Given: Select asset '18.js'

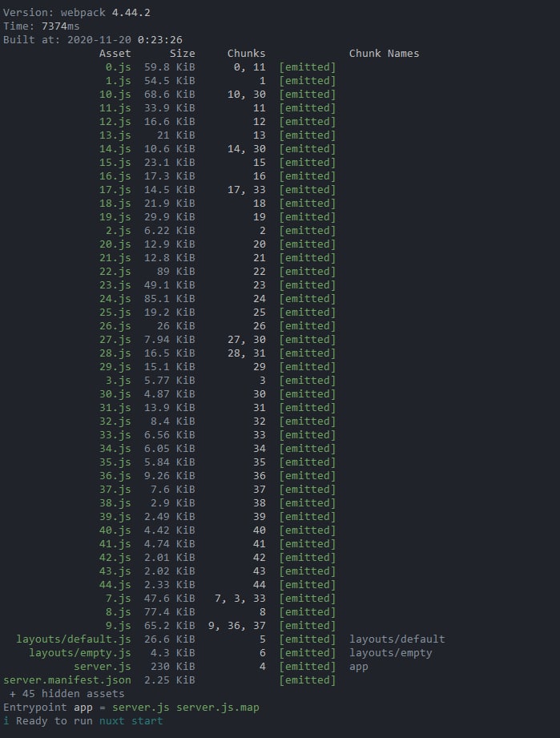Looking at the screenshot, I should (115, 204).
